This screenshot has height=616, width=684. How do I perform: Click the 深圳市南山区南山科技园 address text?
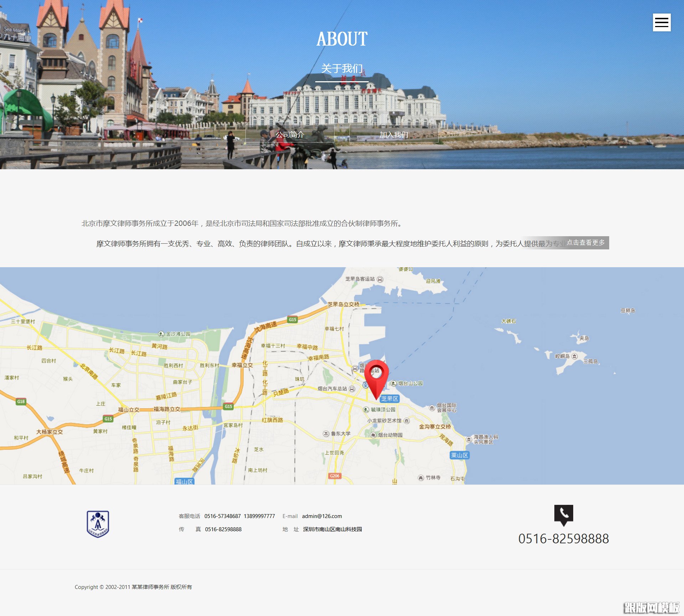pyautogui.click(x=332, y=529)
